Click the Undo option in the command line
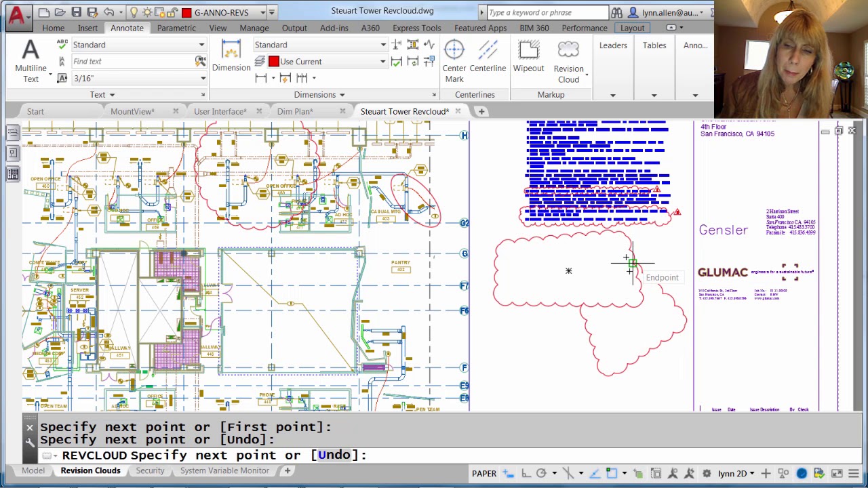868x488 pixels. tap(334, 455)
